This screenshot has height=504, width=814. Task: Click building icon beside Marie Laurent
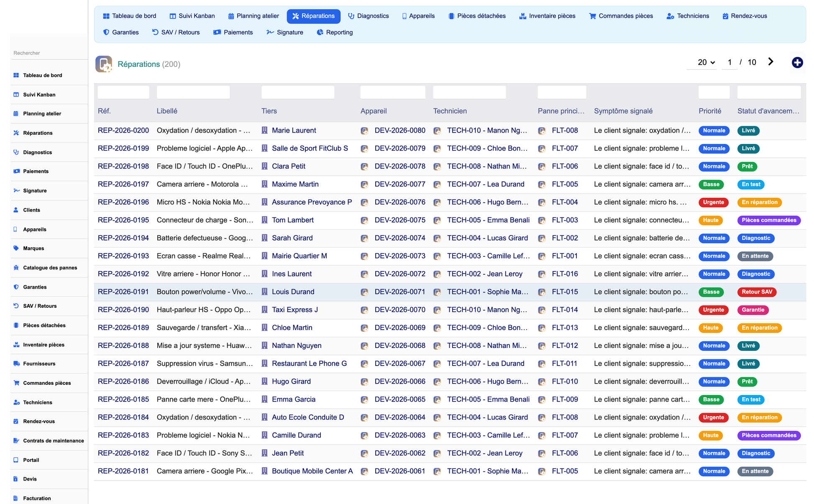pos(264,130)
